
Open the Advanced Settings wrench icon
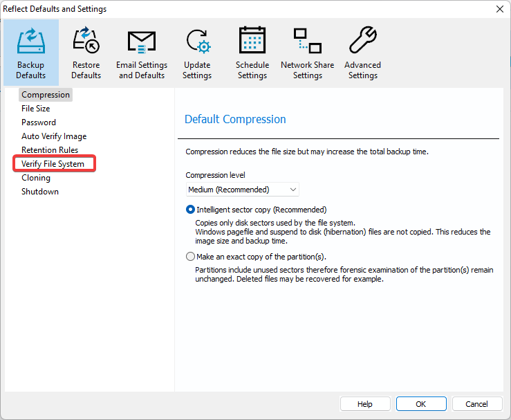363,39
